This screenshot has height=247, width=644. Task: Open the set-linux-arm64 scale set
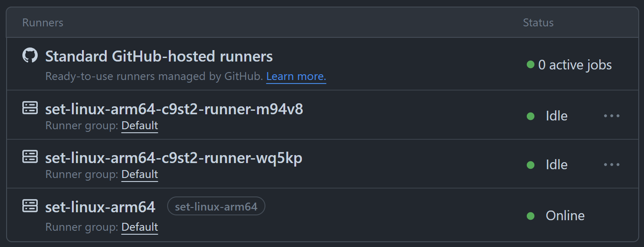click(100, 207)
